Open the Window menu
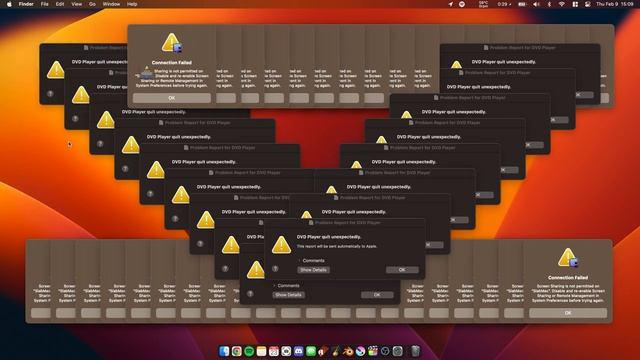Image resolution: width=640 pixels, height=360 pixels. [111, 4]
